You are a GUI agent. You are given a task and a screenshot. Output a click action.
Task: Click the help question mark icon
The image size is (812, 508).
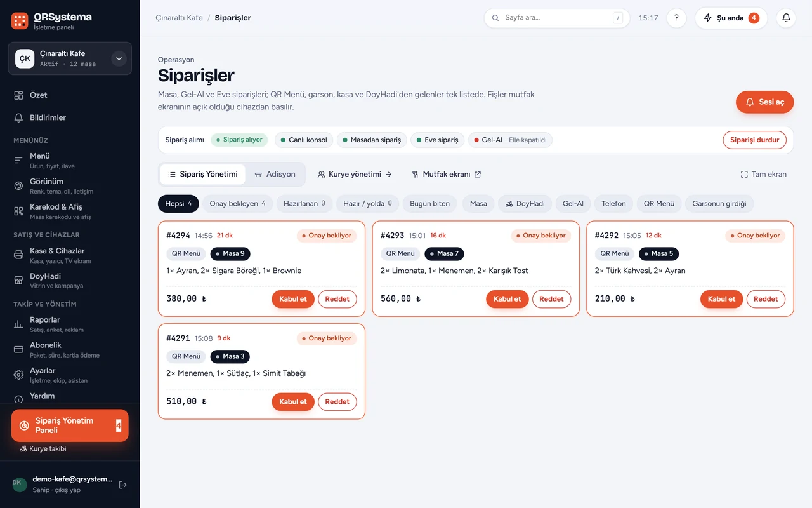click(676, 18)
